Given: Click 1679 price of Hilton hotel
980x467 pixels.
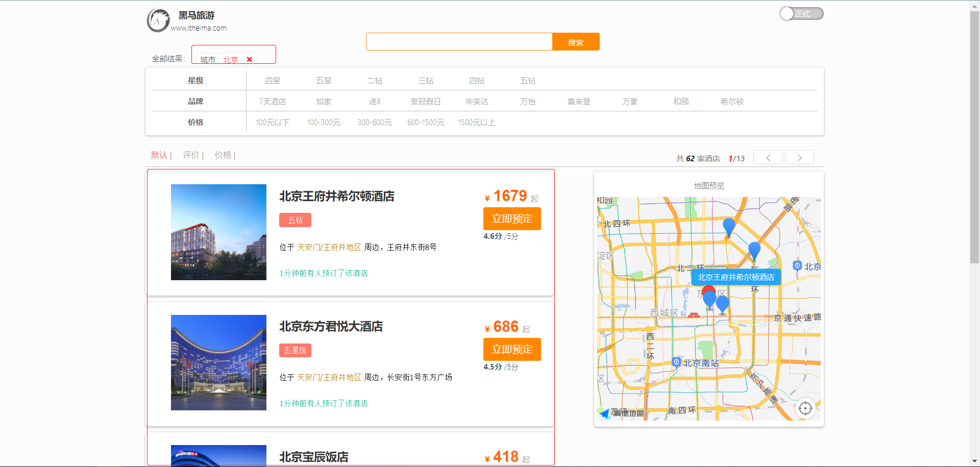Looking at the screenshot, I should tap(510, 195).
